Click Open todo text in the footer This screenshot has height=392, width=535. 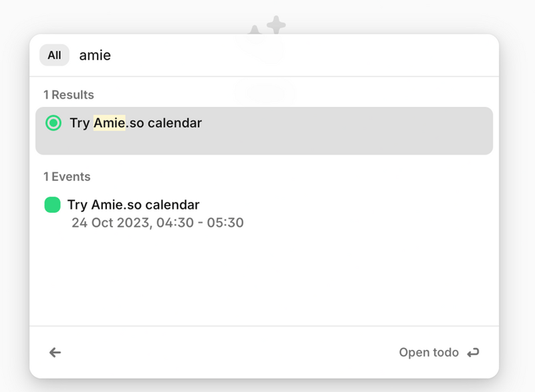429,353
